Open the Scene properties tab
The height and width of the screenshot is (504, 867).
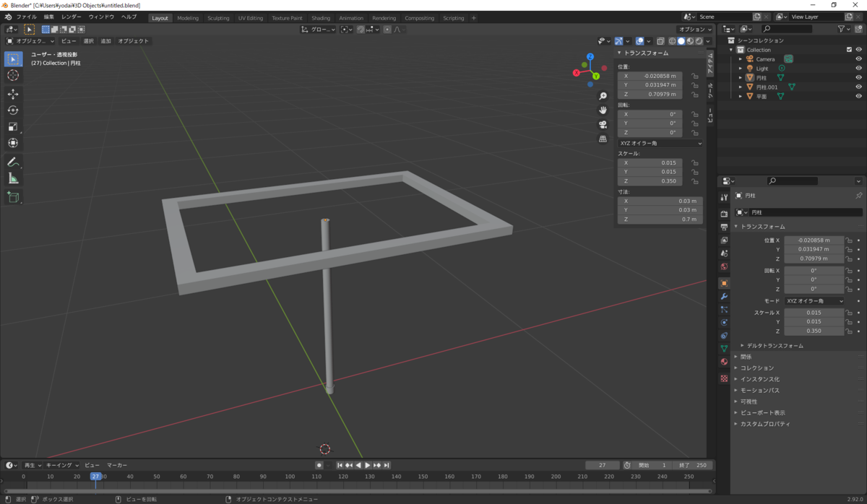(x=724, y=253)
